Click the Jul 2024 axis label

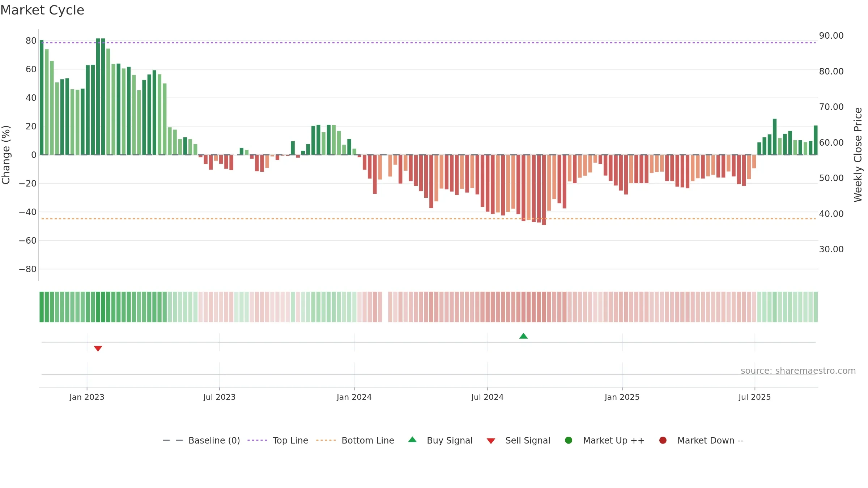[488, 397]
